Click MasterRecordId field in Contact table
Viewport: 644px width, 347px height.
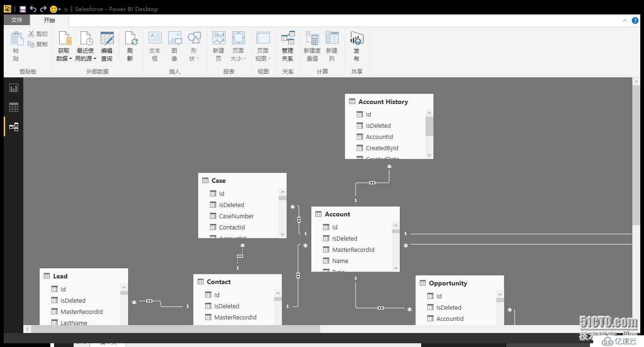point(235,317)
